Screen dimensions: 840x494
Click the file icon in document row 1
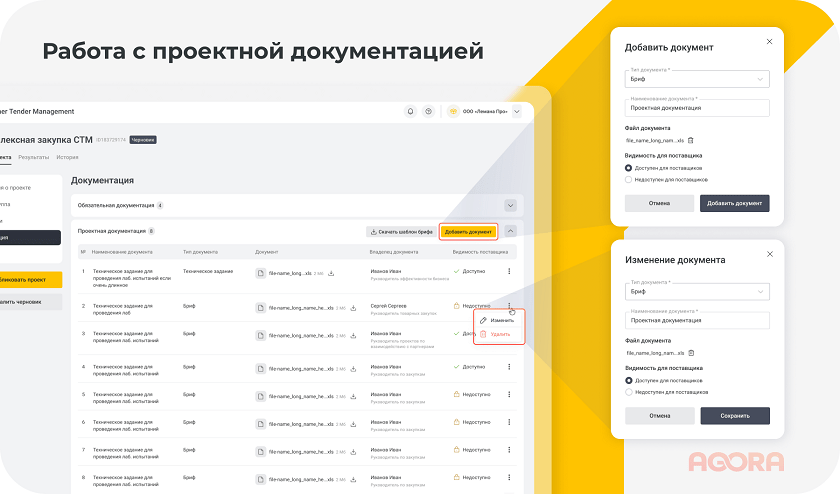[260, 273]
